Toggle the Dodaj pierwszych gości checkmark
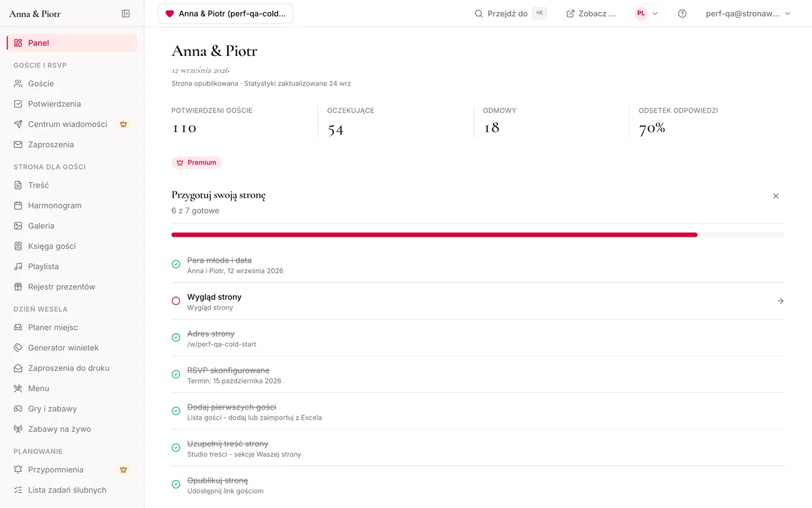Screen dimensions: 812x508 point(176,411)
